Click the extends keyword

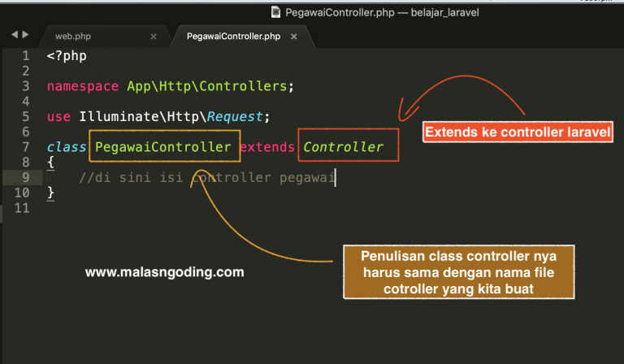267,147
